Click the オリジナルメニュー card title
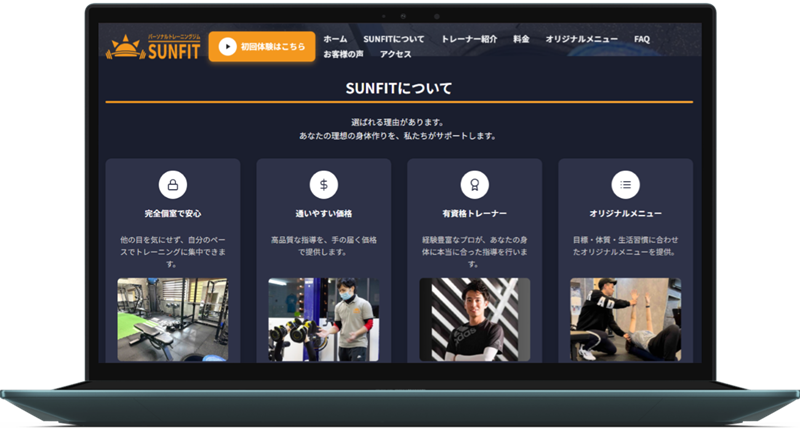Screen dimensions: 800x430 pyautogui.click(x=626, y=213)
